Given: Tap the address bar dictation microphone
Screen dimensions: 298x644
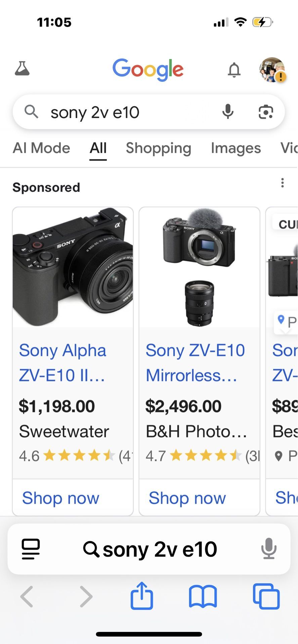Looking at the screenshot, I should coord(269,549).
